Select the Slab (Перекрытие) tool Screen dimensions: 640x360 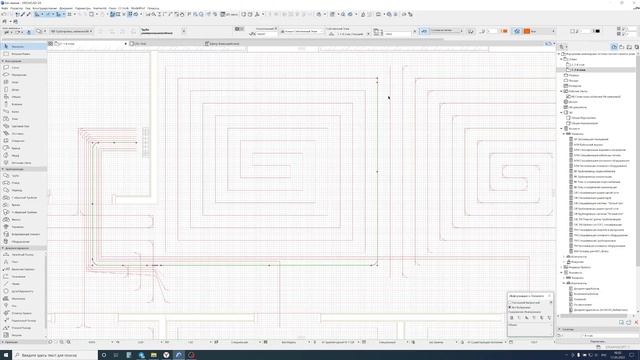23,75
